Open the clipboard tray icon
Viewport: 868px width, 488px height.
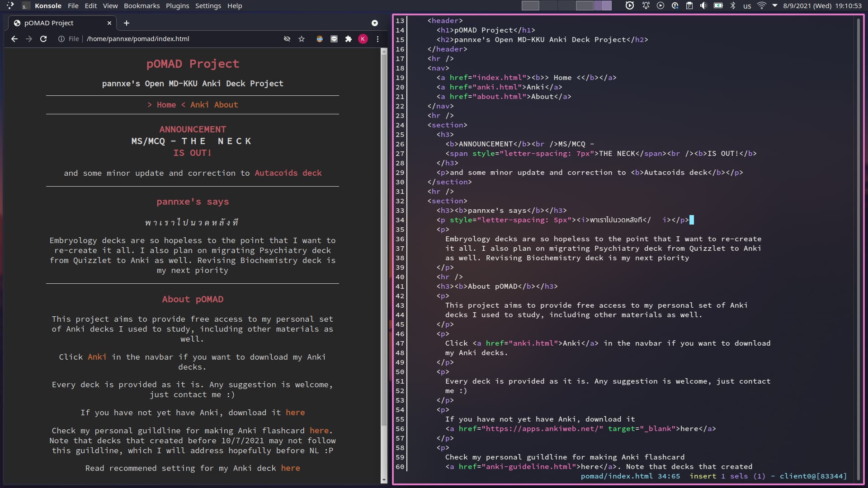[689, 5]
